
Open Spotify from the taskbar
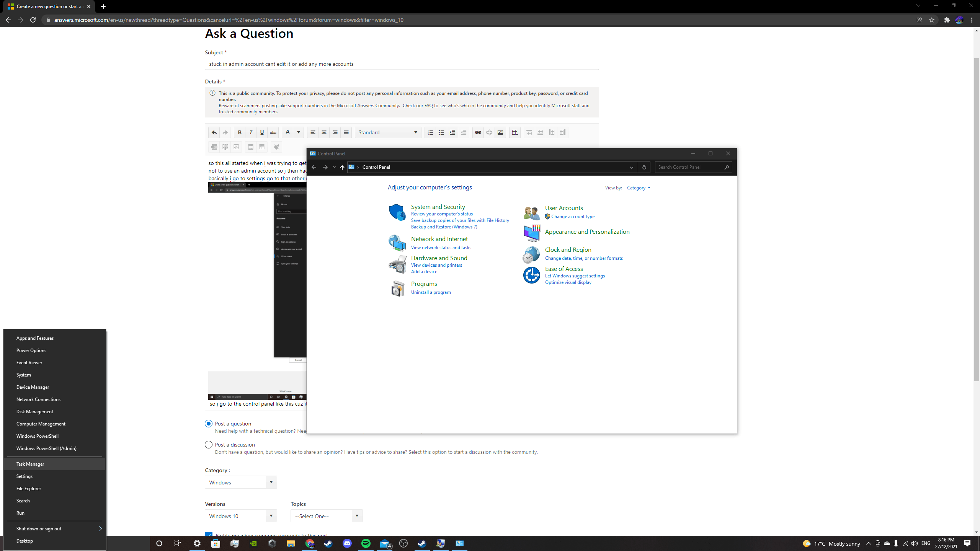pyautogui.click(x=366, y=543)
